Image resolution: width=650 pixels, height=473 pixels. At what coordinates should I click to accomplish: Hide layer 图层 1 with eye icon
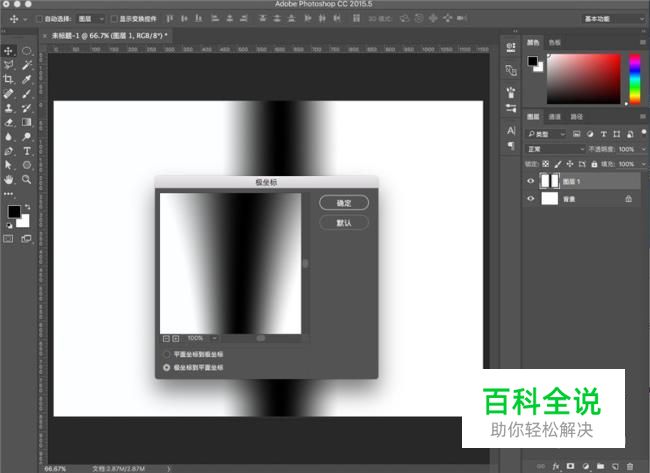point(531,181)
